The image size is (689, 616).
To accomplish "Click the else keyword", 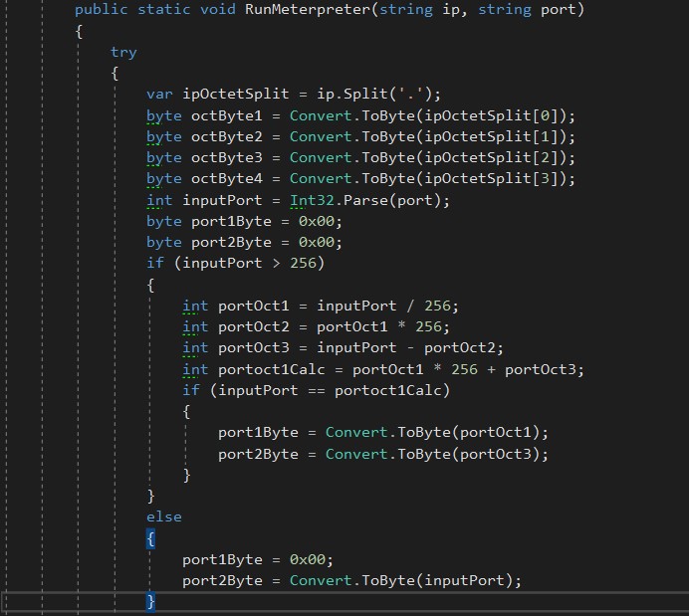I will [x=164, y=517].
